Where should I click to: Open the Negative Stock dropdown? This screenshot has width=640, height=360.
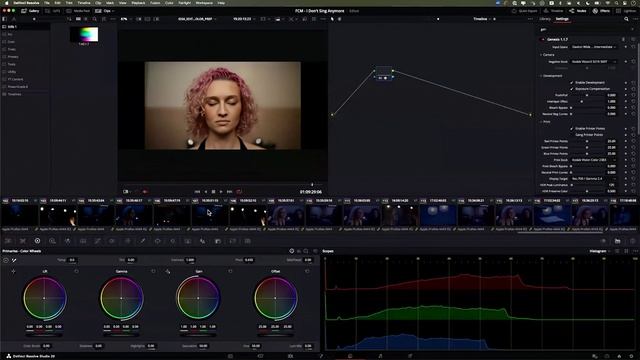tap(593, 62)
